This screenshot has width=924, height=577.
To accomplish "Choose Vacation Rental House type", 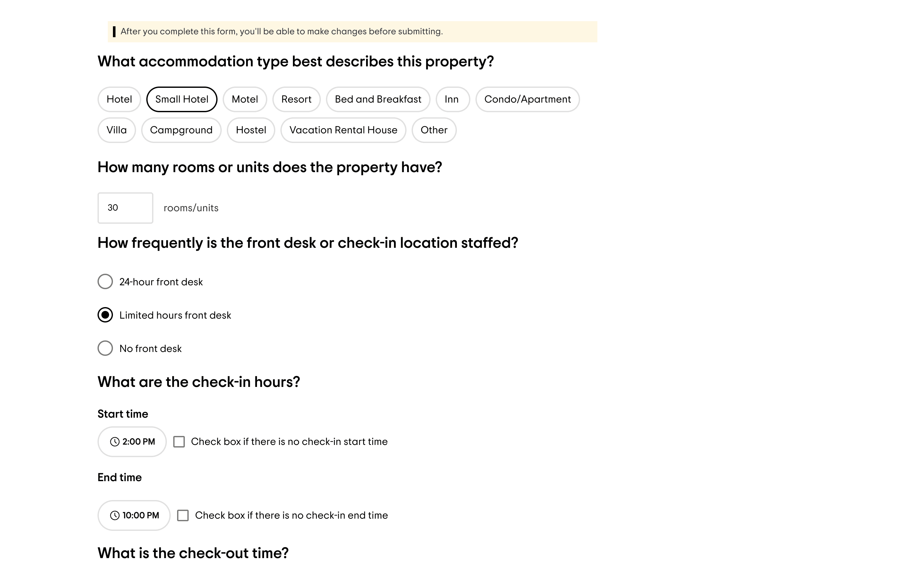I will (x=343, y=130).
